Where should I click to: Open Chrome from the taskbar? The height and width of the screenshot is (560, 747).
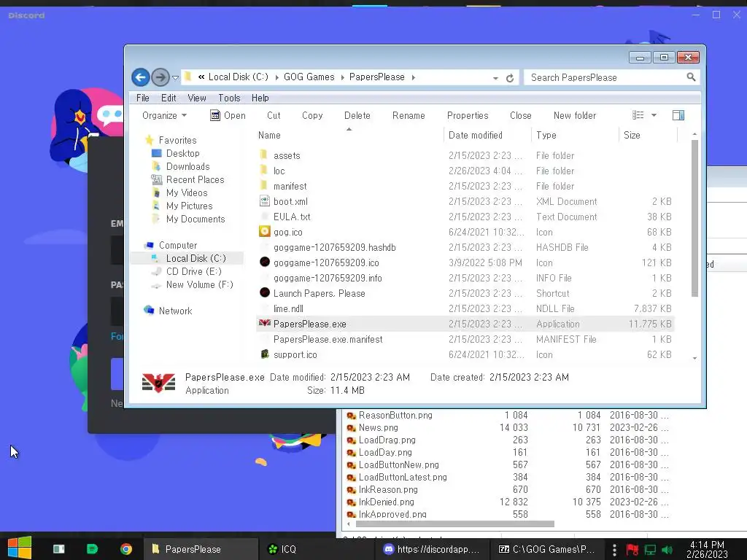pyautogui.click(x=126, y=549)
